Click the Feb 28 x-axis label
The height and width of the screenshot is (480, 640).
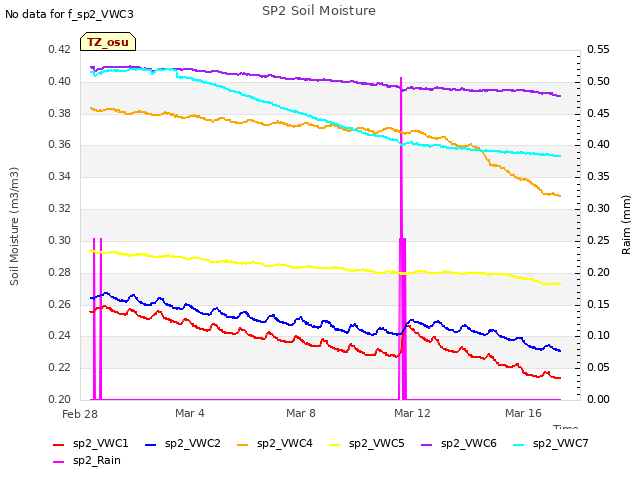[x=80, y=414]
